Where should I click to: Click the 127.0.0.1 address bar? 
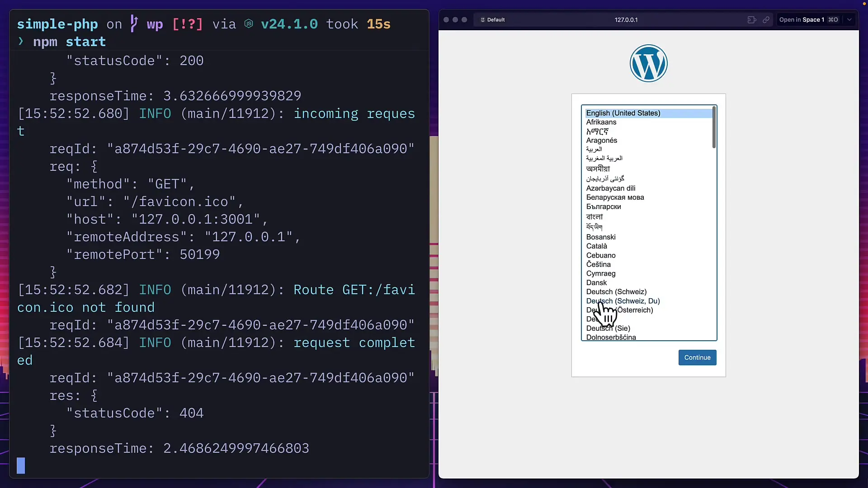(626, 20)
